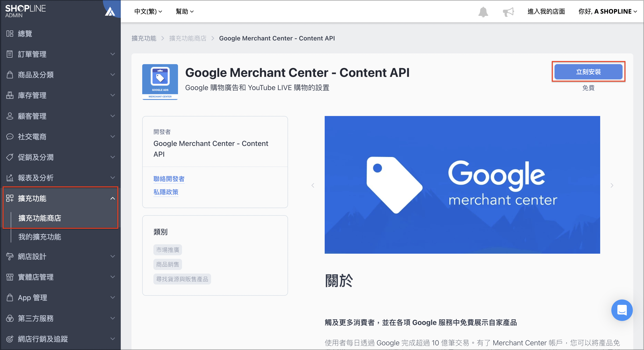Click the 擴充功能 apps grid icon
The width and height of the screenshot is (644, 350).
click(10, 198)
